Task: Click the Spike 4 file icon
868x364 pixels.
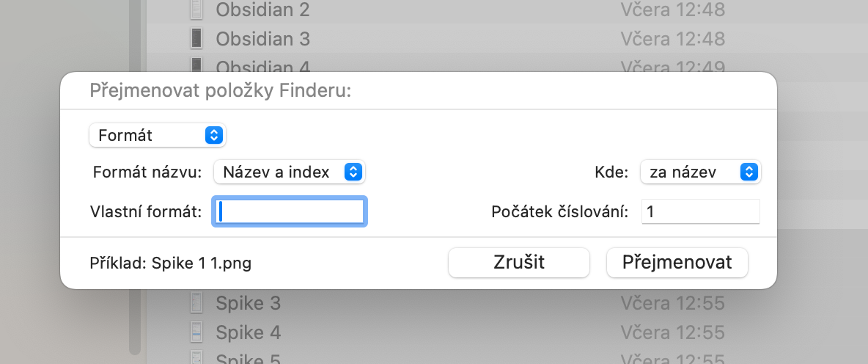Action: pyautogui.click(x=196, y=332)
